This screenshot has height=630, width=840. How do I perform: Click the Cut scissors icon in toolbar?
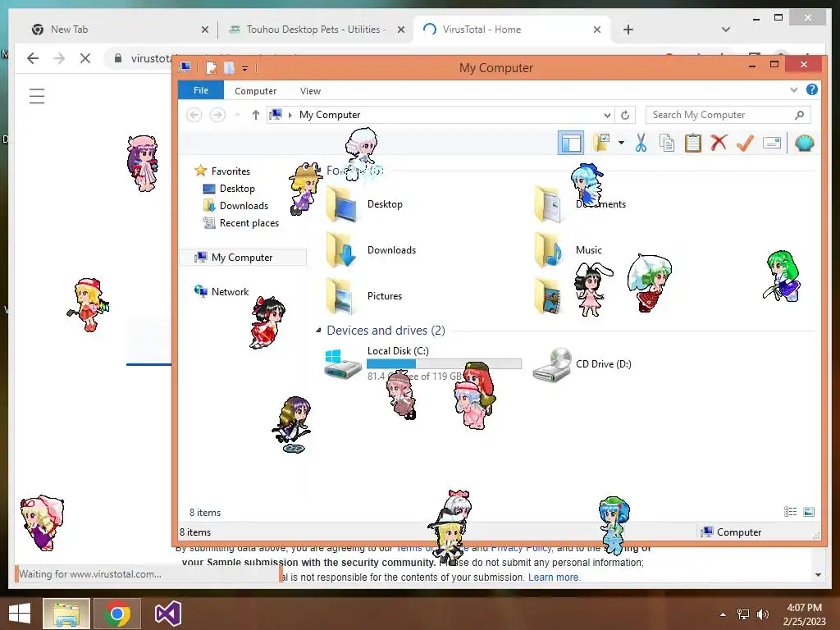click(641, 143)
